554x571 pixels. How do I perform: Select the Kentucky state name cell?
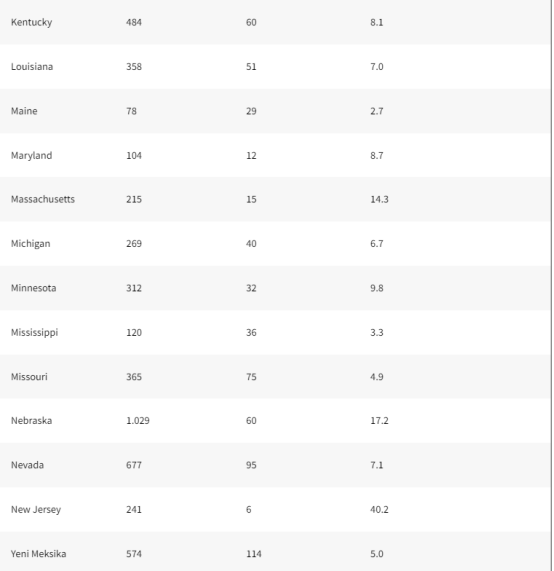pyautogui.click(x=31, y=23)
